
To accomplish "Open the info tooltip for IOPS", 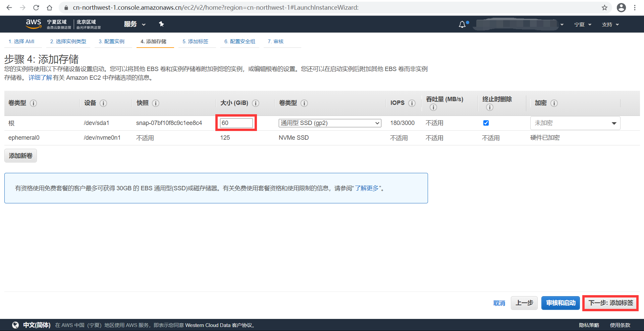I will click(412, 103).
